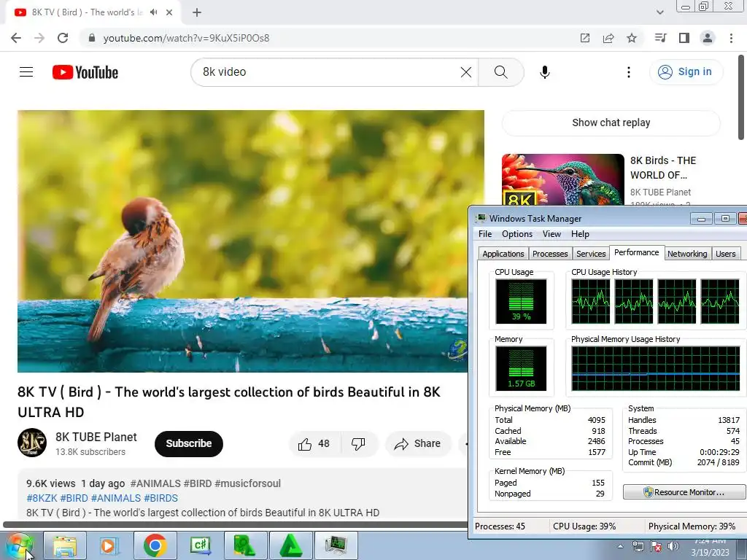
Task: Show hidden tray icons arrow
Action: tap(620, 546)
